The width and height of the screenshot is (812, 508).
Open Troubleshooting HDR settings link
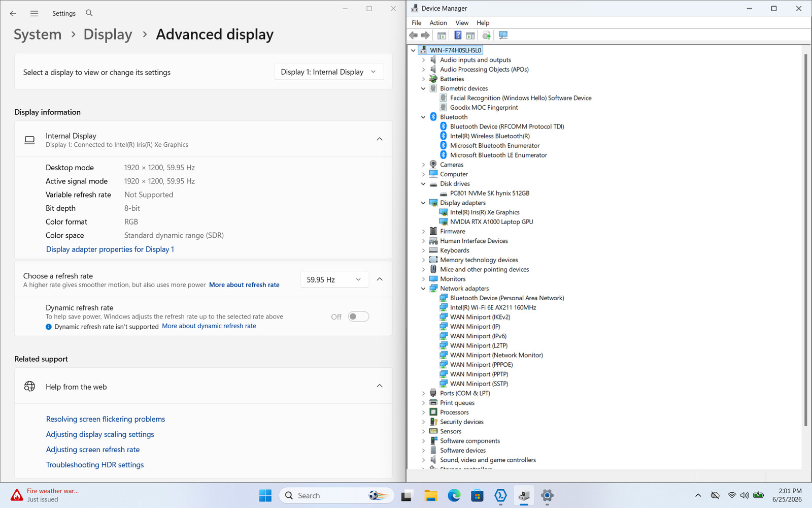pyautogui.click(x=95, y=465)
